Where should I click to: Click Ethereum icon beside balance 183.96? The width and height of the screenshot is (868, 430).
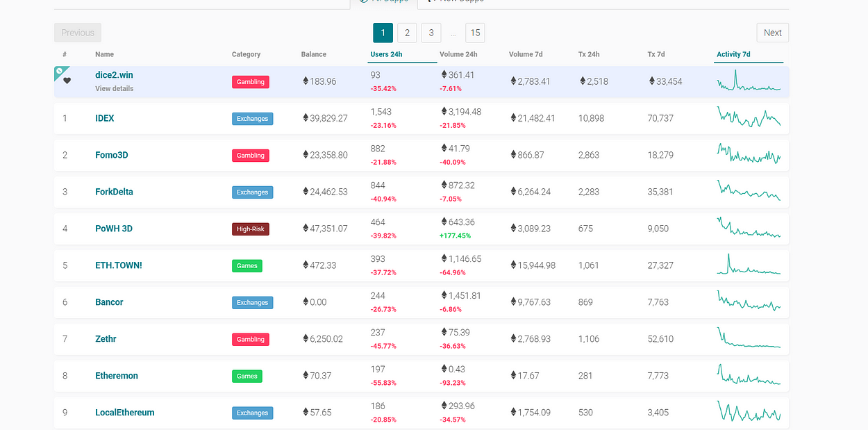(x=306, y=81)
